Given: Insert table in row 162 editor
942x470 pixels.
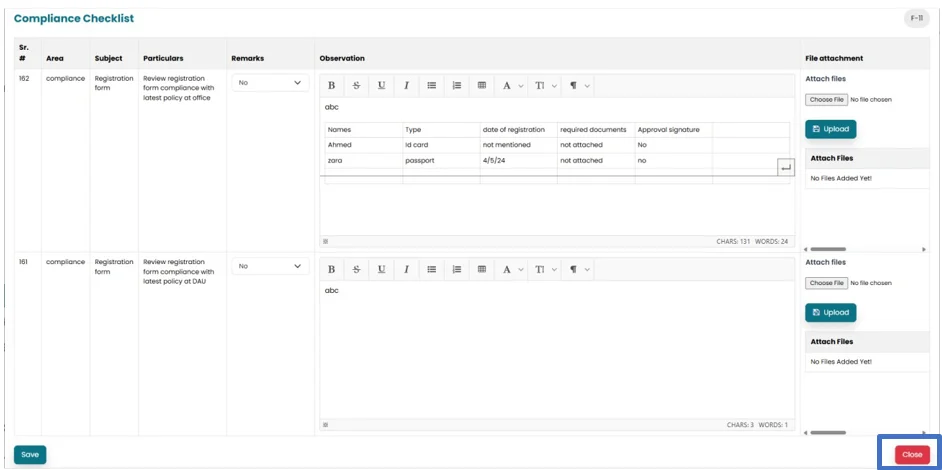Looking at the screenshot, I should pos(482,86).
